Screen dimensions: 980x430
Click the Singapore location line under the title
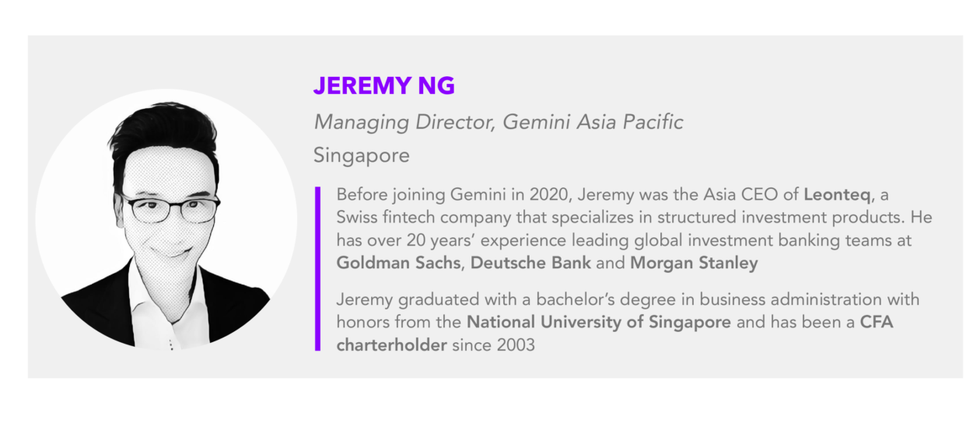tap(361, 156)
